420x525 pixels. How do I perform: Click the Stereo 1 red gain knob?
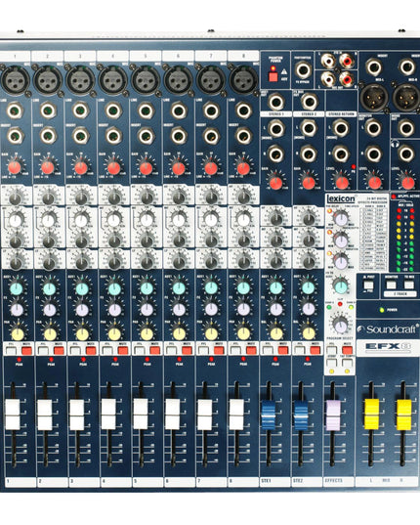(276, 183)
